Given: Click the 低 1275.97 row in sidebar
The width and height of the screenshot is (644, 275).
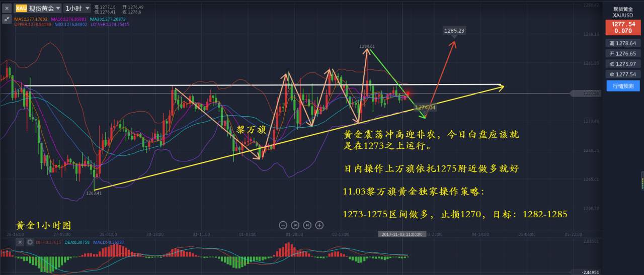Looking at the screenshot, I should [x=623, y=64].
